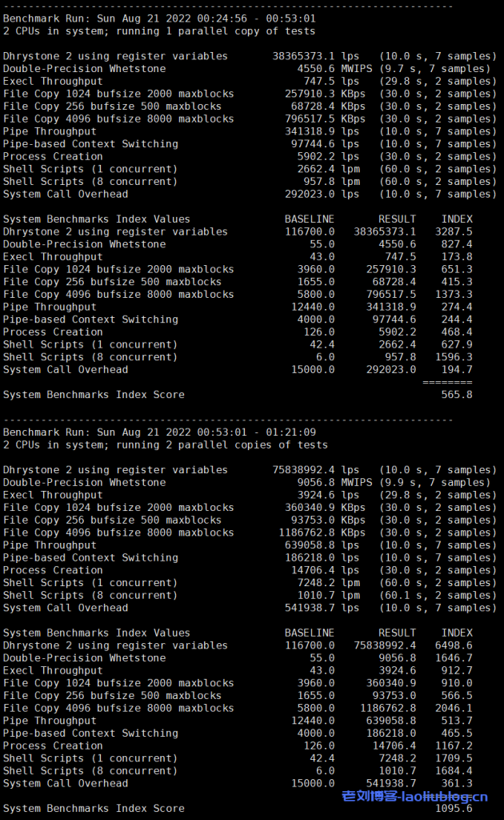Click the watermark link laoliublog.cn
This screenshot has width=504, height=820.
click(x=414, y=796)
